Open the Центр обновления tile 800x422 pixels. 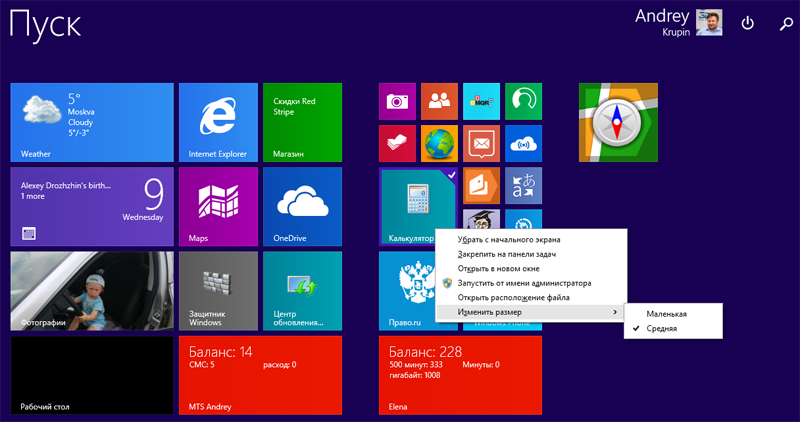303,291
